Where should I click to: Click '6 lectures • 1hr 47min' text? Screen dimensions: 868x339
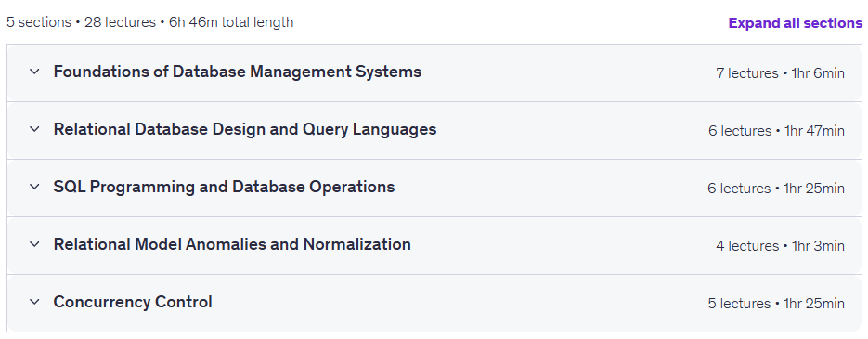click(x=776, y=131)
